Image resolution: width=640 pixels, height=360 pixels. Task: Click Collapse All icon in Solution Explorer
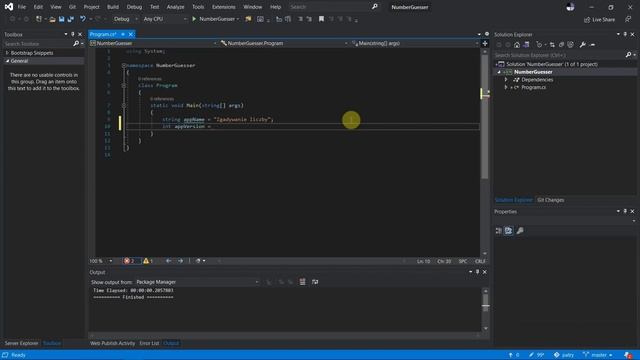(x=561, y=45)
